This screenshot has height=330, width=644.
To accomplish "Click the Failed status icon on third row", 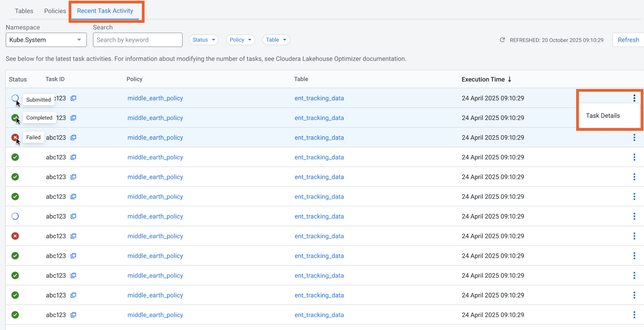I will 15,137.
